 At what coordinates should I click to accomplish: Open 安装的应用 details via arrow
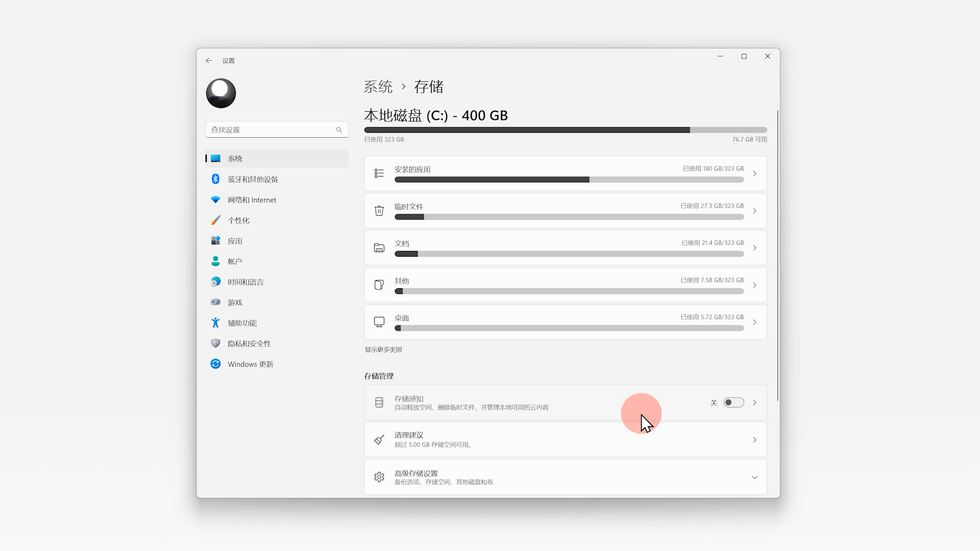coord(754,174)
